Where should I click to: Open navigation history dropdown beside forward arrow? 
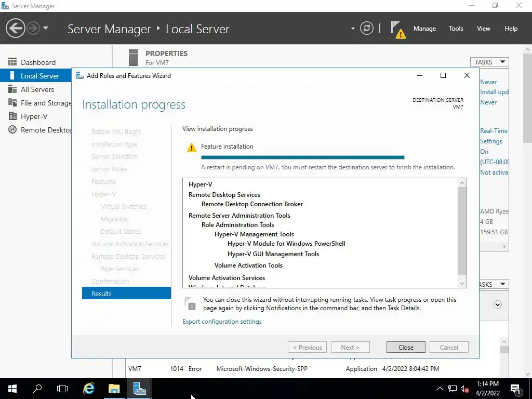(x=46, y=28)
